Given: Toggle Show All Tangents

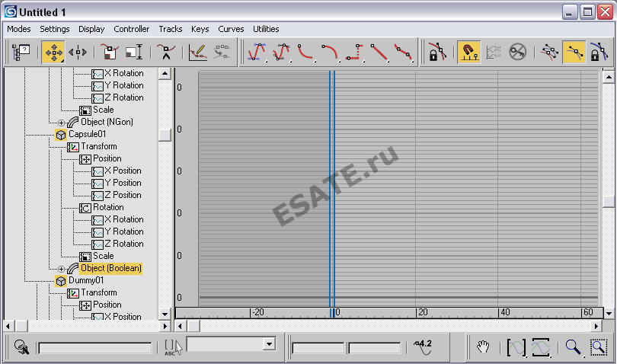Looking at the screenshot, I should (549, 52).
